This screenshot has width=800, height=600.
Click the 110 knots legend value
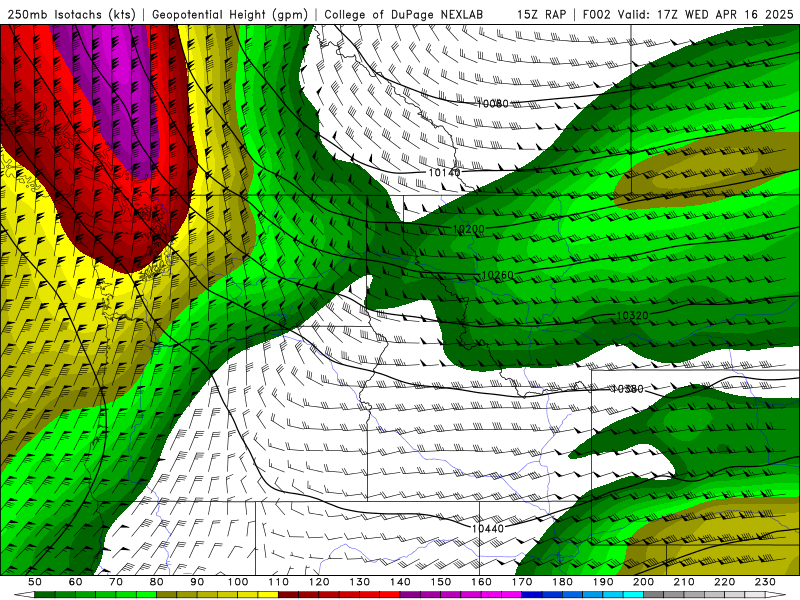tap(279, 582)
